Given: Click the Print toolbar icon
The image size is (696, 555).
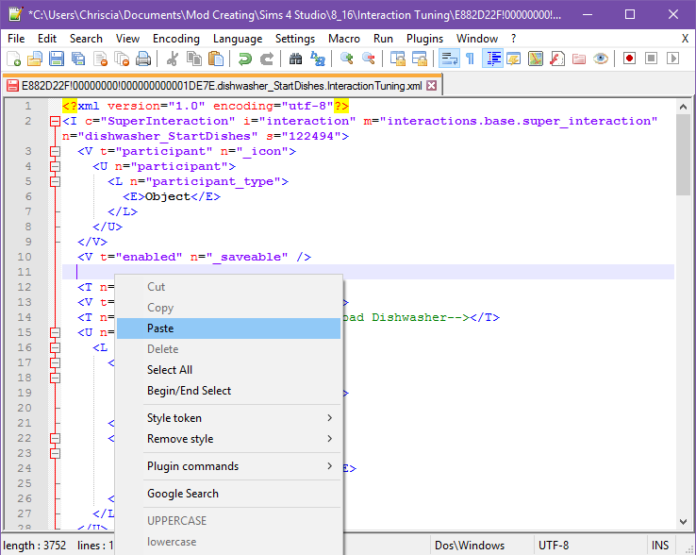Looking at the screenshot, I should (143, 59).
